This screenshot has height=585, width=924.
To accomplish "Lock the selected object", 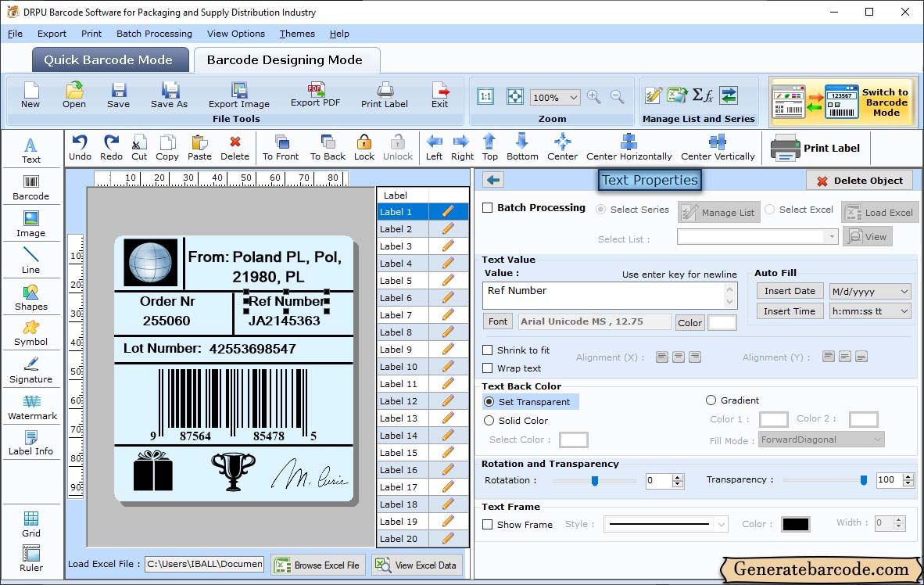I will click(x=364, y=148).
